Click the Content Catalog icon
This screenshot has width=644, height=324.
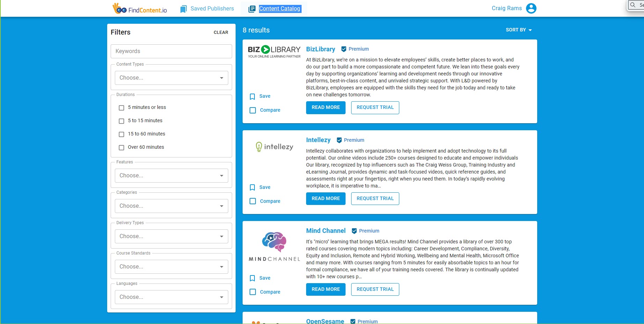252,9
